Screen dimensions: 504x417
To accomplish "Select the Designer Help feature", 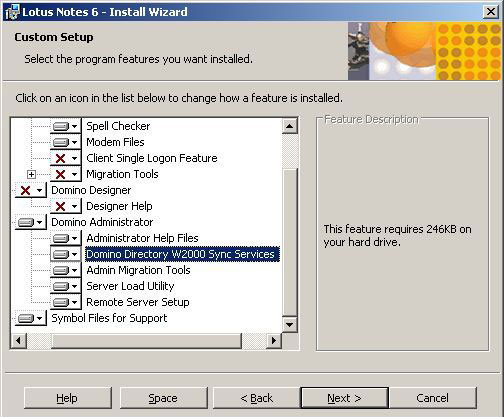I will pos(119,206).
